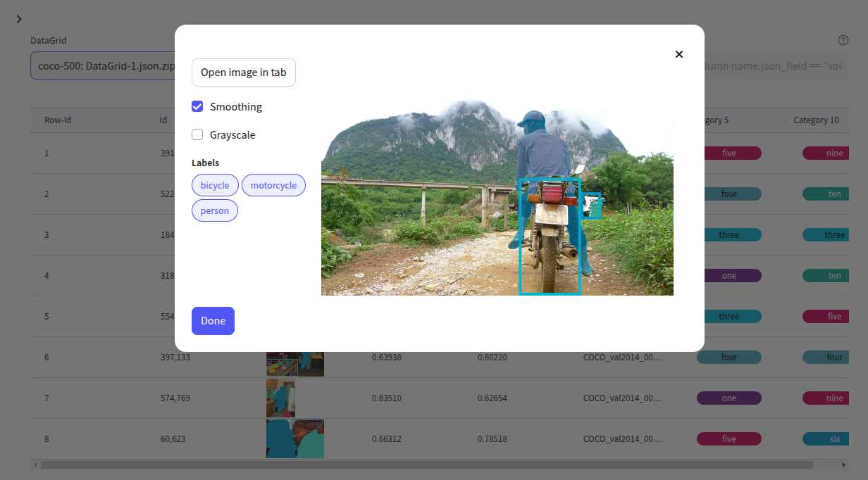This screenshot has height=480, width=868.
Task: Open the help question mark icon
Action: 843,41
